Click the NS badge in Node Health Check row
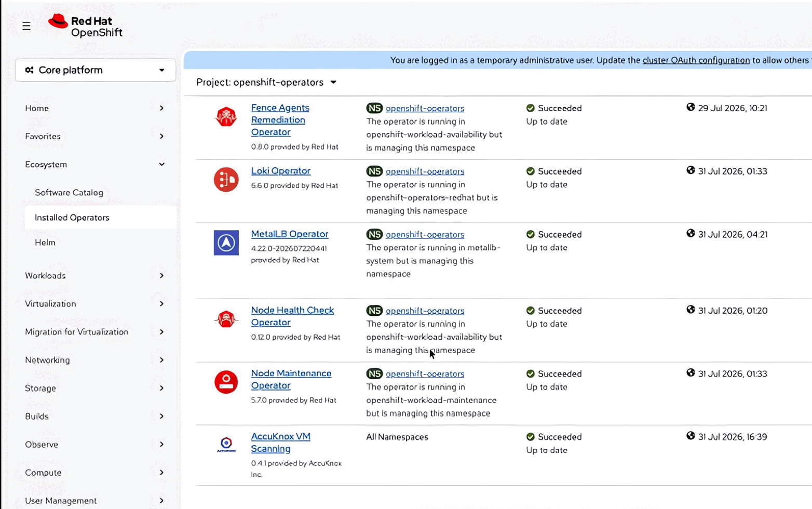The width and height of the screenshot is (812, 509). pyautogui.click(x=374, y=311)
